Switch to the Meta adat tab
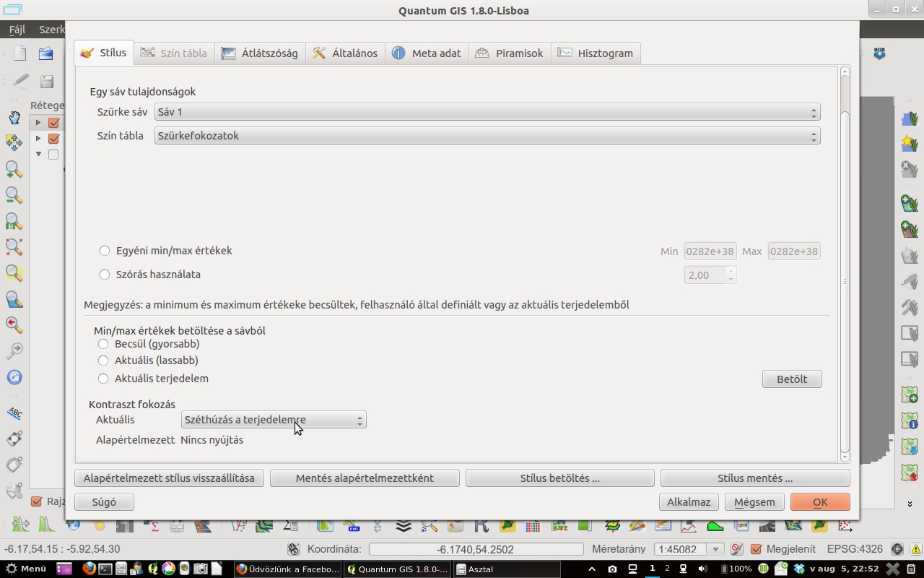The width and height of the screenshot is (924, 578). [427, 53]
